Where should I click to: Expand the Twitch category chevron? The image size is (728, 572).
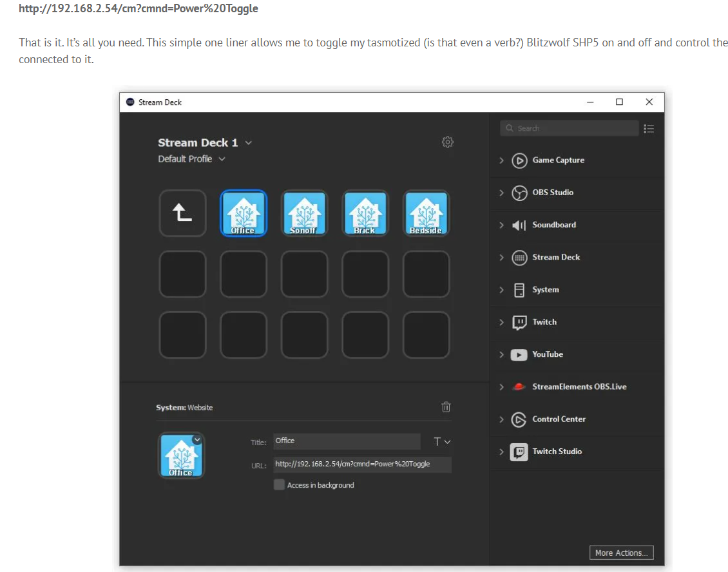tap(501, 322)
